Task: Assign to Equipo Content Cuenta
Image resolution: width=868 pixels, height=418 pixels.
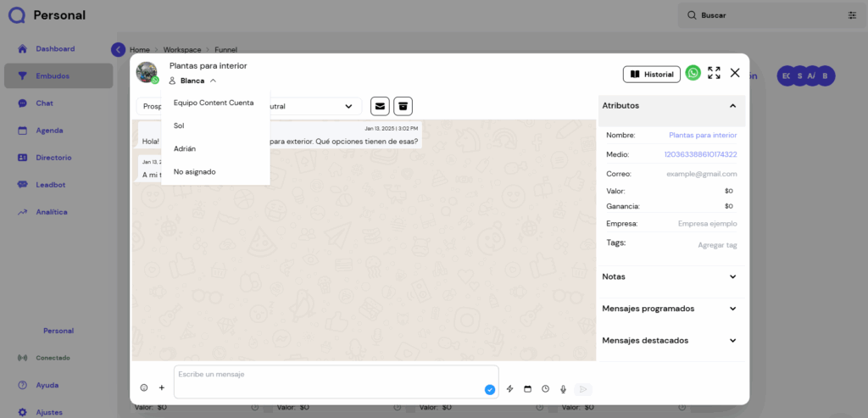Action: (214, 103)
